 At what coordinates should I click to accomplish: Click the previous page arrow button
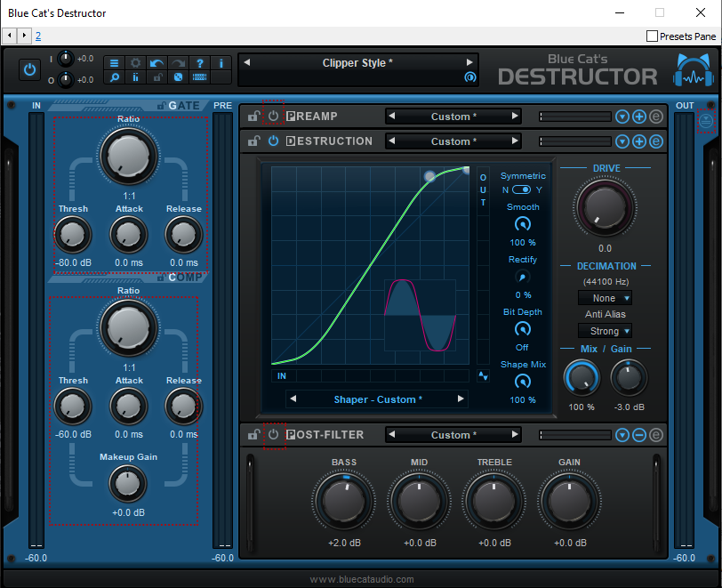(x=10, y=36)
